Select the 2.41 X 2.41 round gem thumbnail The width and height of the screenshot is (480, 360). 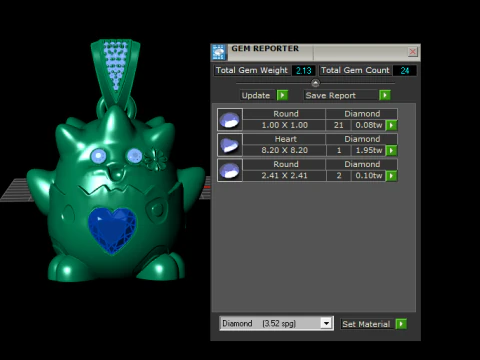pyautogui.click(x=230, y=170)
